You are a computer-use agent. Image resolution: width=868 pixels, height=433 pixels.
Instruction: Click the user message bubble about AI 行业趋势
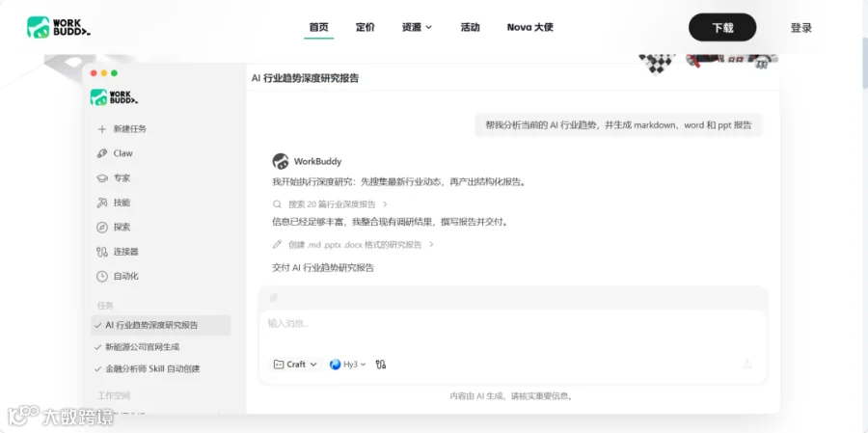pos(618,125)
